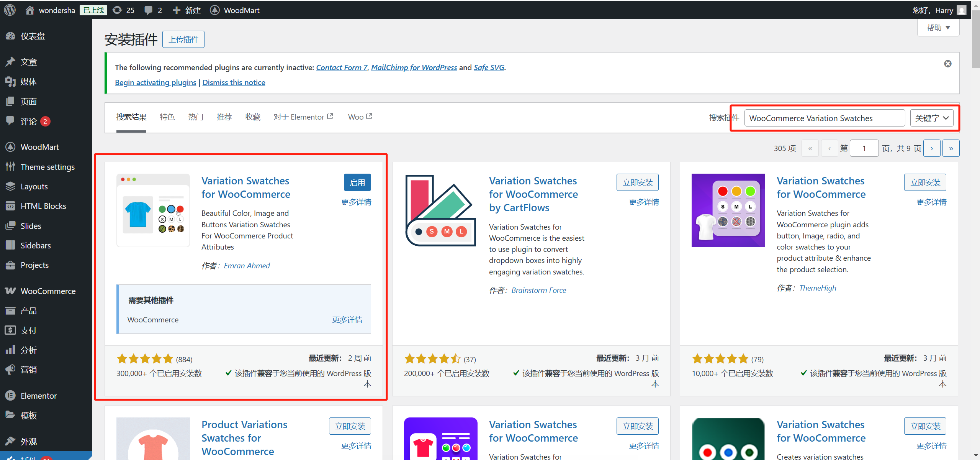Expand the 帮助 help panel
This screenshot has height=460, width=980.
[937, 27]
